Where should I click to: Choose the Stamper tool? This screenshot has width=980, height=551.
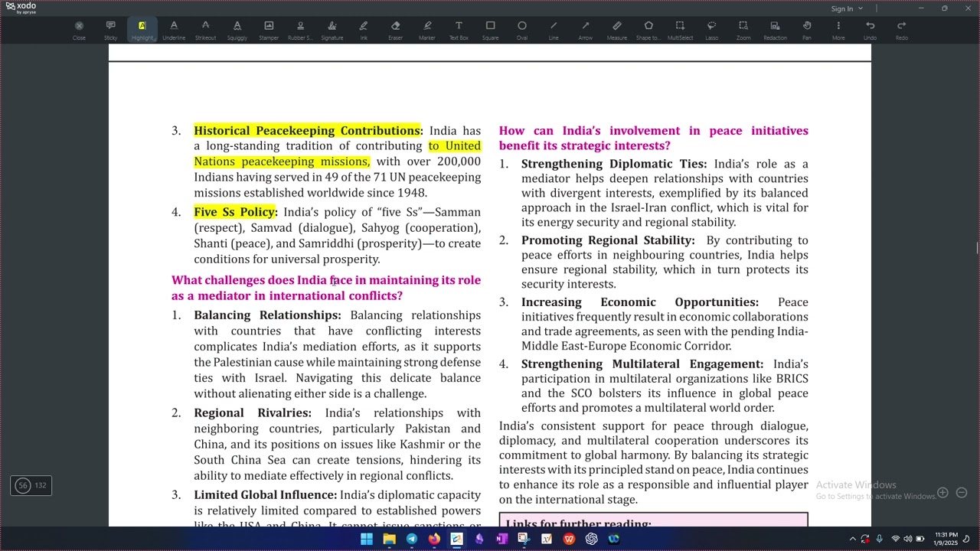(269, 30)
